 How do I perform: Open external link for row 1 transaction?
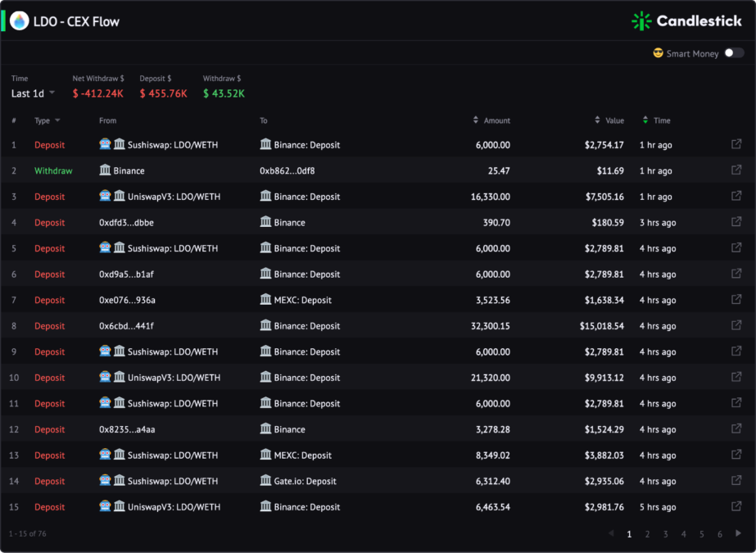point(736,144)
